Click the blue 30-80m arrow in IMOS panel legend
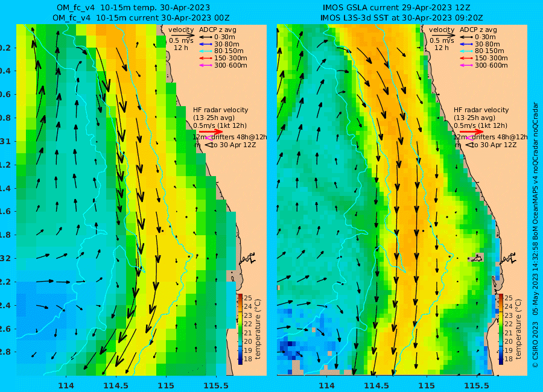Screen dimensions: 543x392 (x=466, y=44)
